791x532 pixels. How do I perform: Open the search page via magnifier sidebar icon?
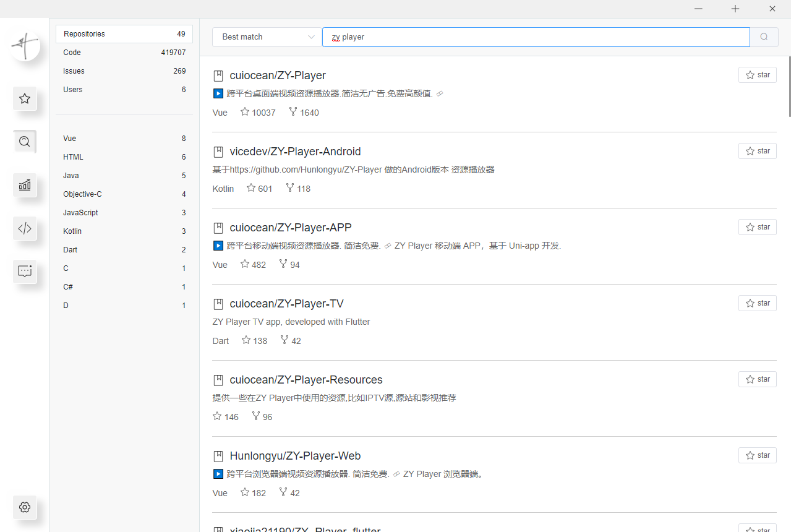(x=25, y=142)
